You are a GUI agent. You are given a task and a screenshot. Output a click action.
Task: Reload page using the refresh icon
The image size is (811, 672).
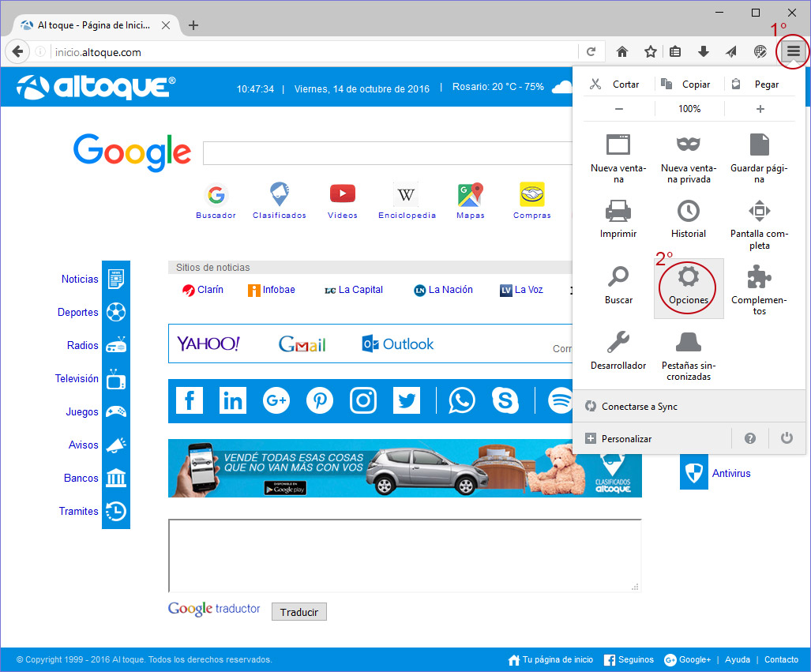click(x=591, y=51)
